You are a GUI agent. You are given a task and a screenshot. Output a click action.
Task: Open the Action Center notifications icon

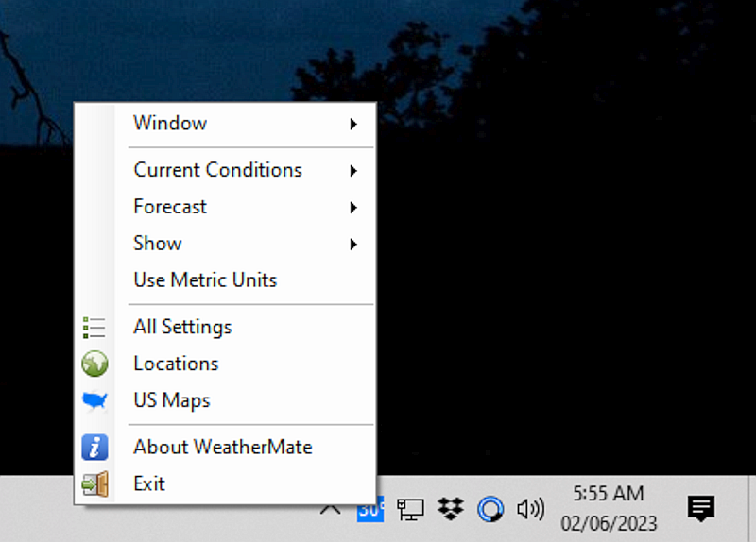[701, 509]
